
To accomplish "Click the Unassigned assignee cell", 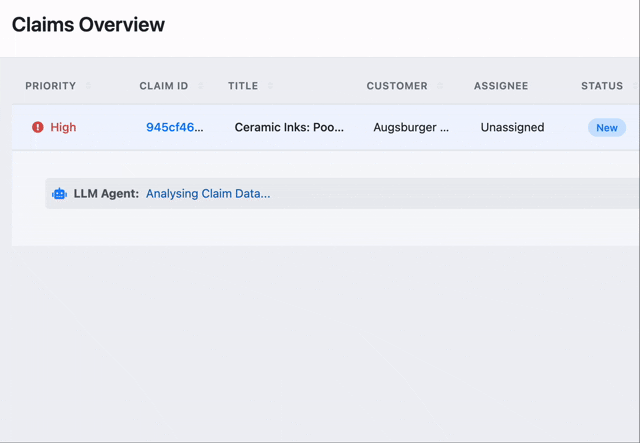I will (512, 128).
